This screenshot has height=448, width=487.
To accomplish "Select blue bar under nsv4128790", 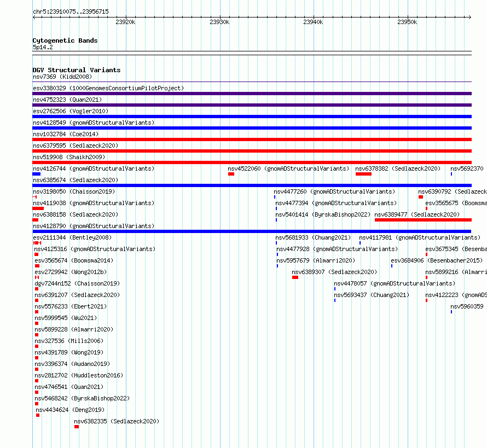I will pyautogui.click(x=252, y=231).
